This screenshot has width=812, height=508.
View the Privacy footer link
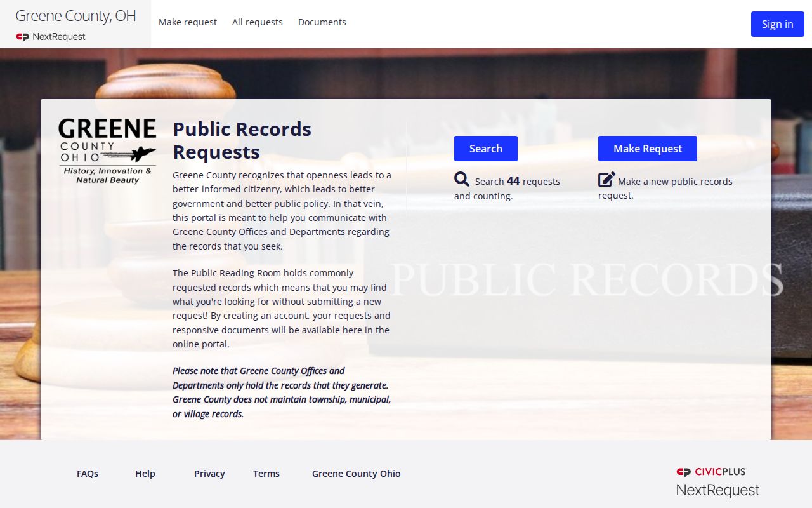[209, 474]
